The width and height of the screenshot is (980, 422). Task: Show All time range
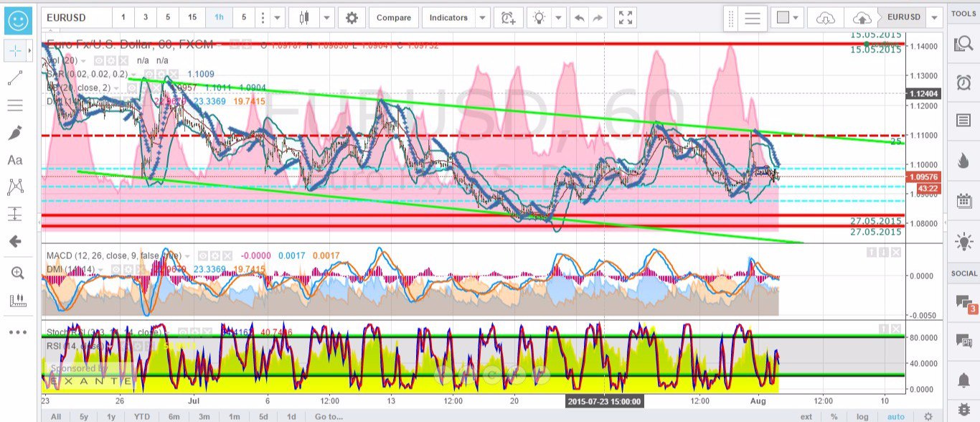tap(56, 416)
